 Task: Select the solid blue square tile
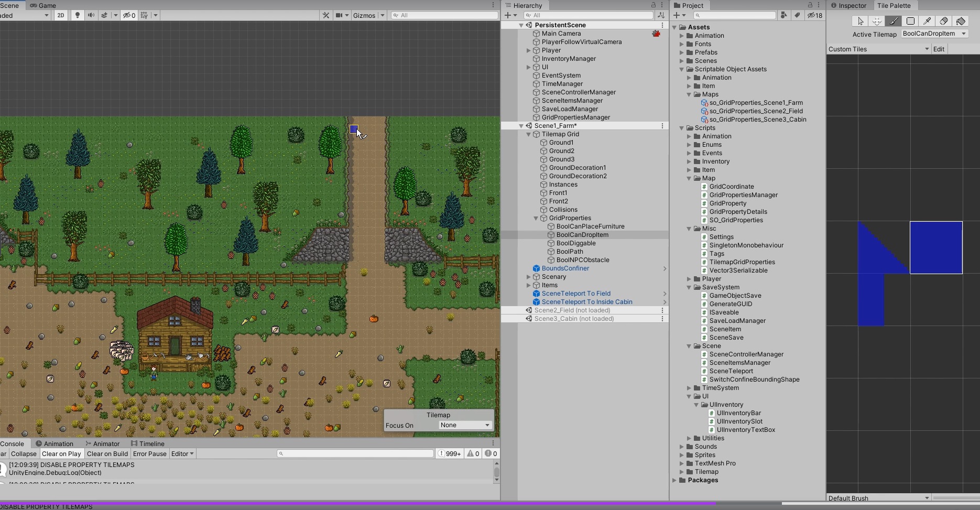point(936,247)
